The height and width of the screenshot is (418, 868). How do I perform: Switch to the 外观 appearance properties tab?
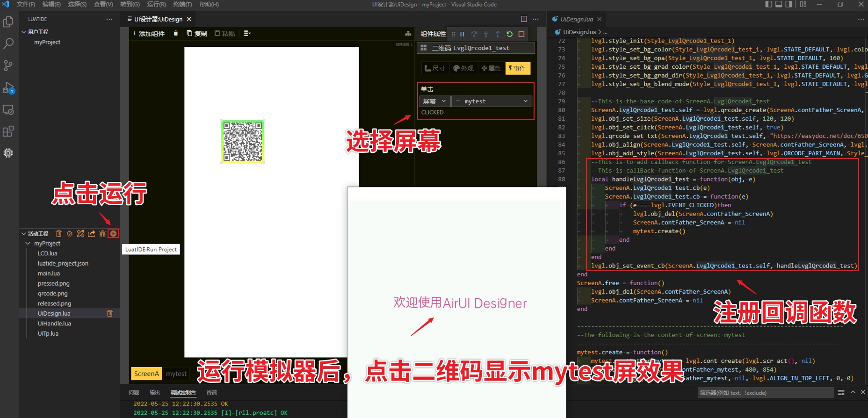pyautogui.click(x=463, y=68)
